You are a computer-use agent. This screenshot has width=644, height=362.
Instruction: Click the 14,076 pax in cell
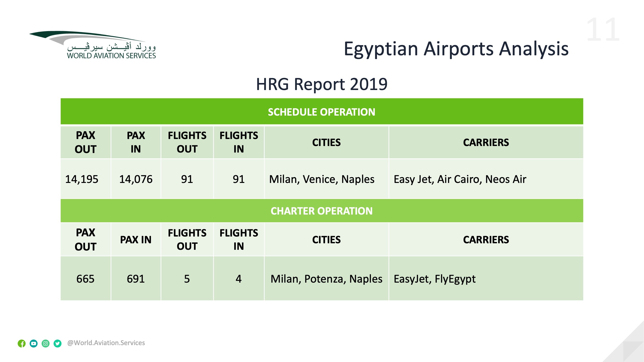click(136, 179)
